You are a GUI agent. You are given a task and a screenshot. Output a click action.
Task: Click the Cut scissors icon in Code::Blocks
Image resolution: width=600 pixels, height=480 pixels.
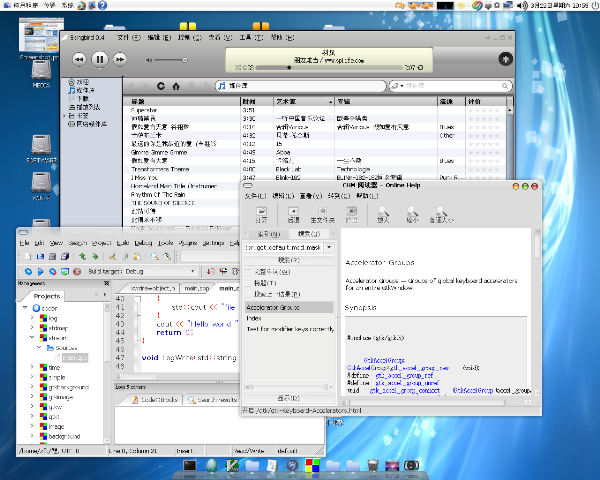pyautogui.click(x=112, y=256)
